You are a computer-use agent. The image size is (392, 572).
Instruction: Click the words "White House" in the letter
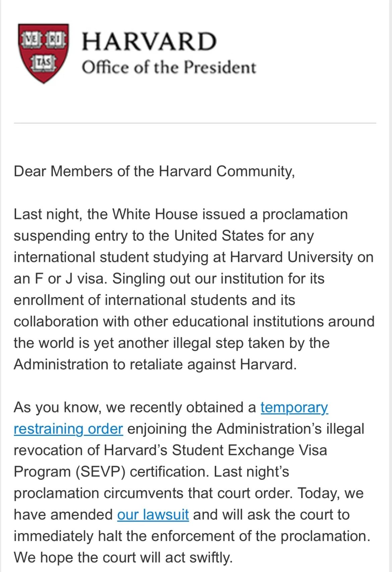click(x=155, y=214)
